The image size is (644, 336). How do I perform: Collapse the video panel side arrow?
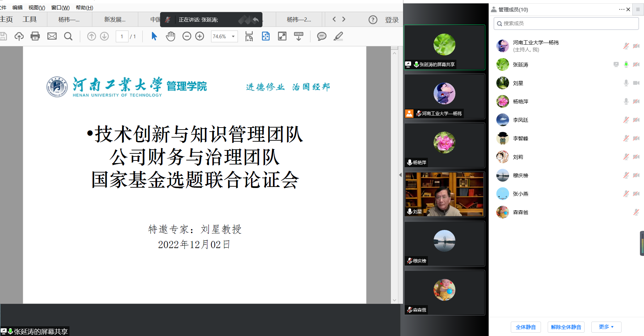pos(400,175)
